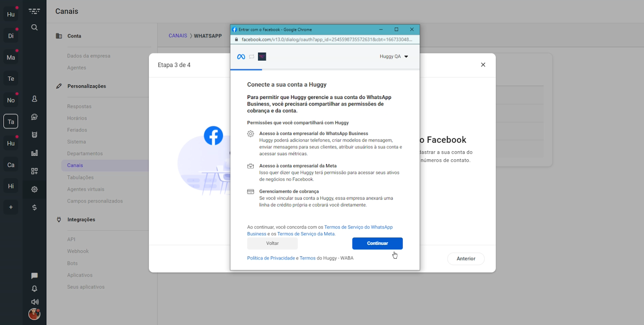Open the notifications bell icon
The width and height of the screenshot is (644, 325).
(x=35, y=289)
